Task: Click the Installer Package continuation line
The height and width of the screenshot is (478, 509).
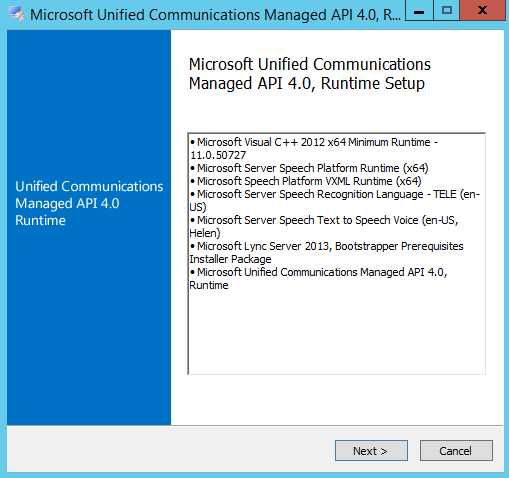Action: [x=230, y=259]
